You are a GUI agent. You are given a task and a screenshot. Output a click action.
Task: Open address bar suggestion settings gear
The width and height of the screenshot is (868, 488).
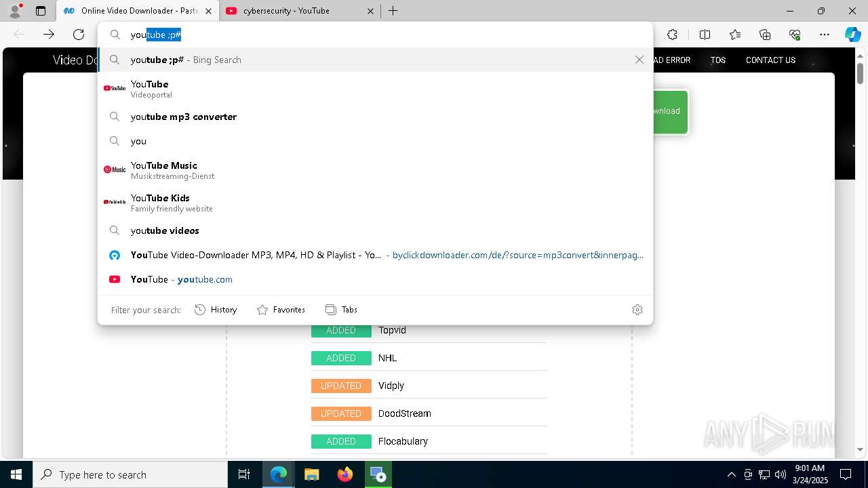coord(637,310)
